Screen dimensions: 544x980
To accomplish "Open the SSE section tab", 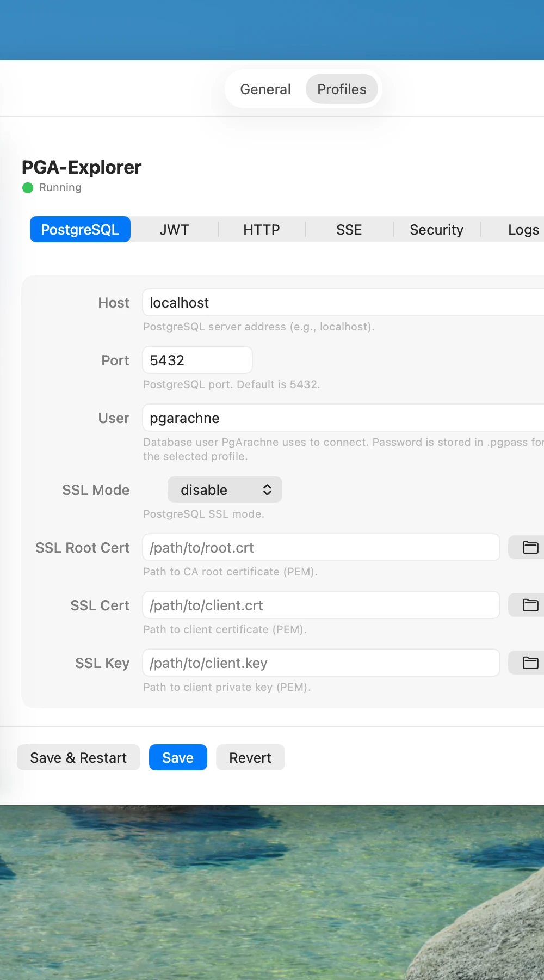I will click(x=349, y=229).
